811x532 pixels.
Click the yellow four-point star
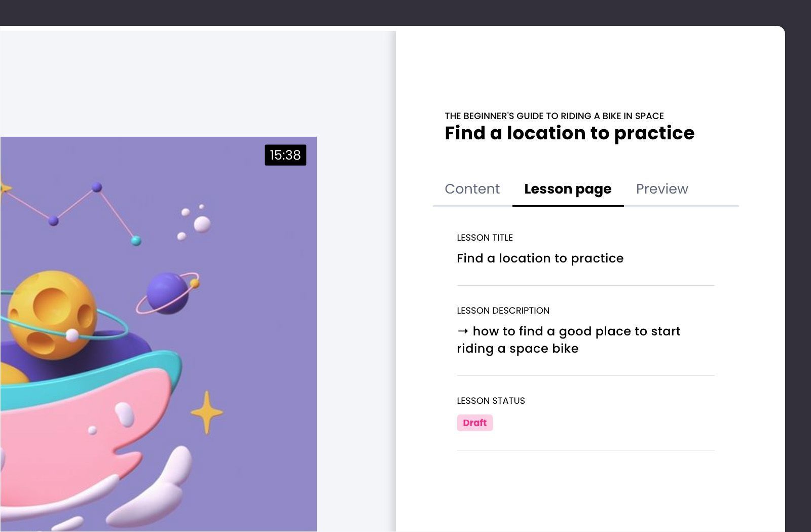(207, 412)
